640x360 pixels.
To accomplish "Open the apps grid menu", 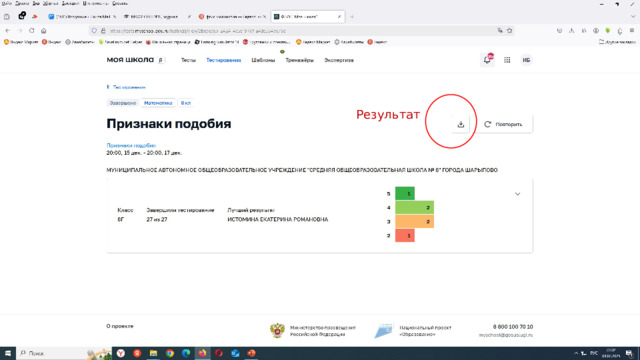I will coord(507,60).
